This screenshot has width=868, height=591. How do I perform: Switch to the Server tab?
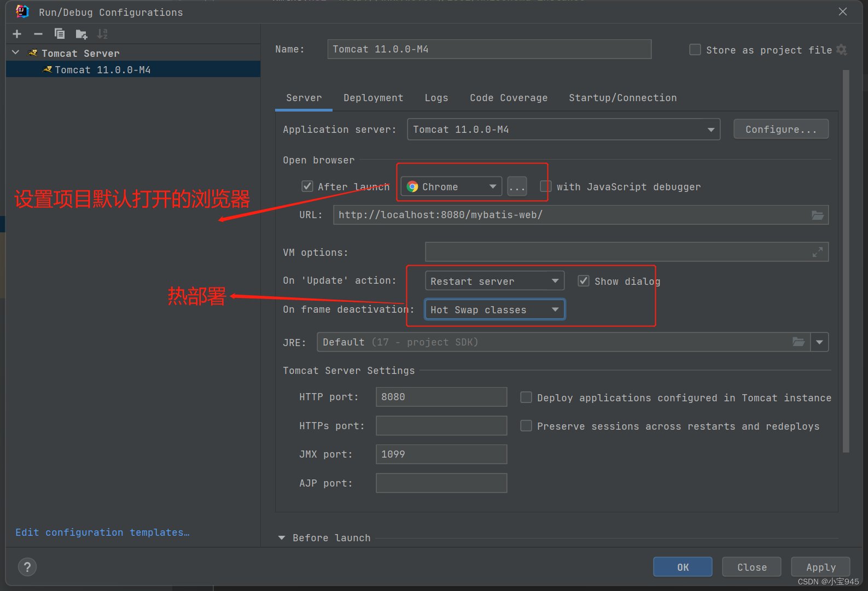304,98
